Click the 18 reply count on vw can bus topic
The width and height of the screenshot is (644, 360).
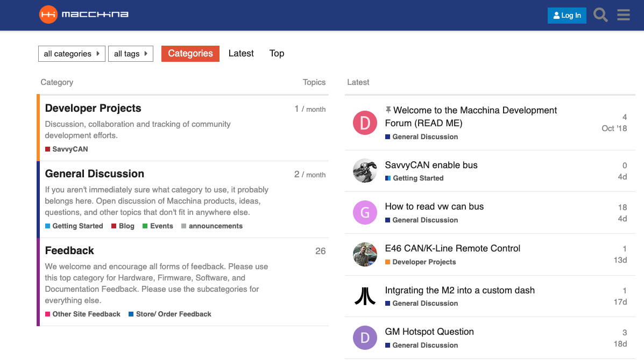coord(622,207)
